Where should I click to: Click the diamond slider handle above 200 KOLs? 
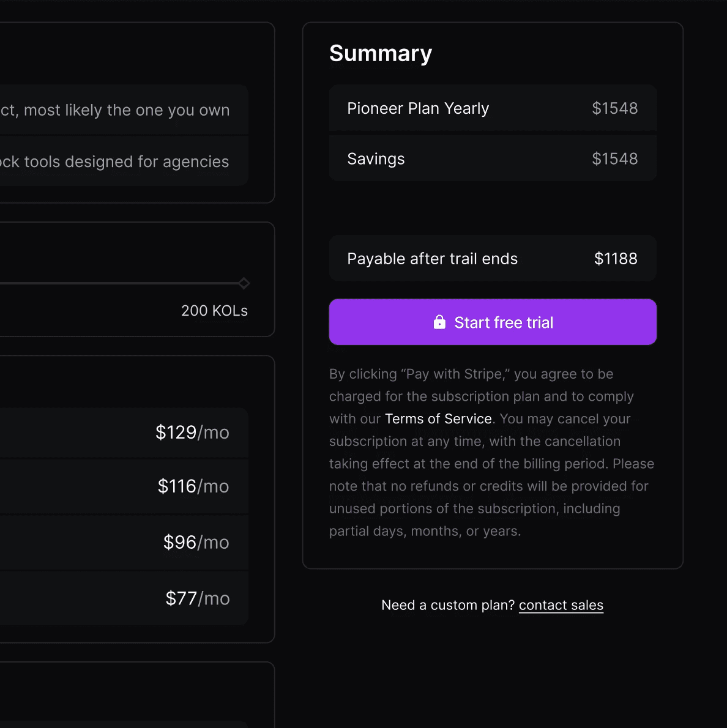(244, 283)
